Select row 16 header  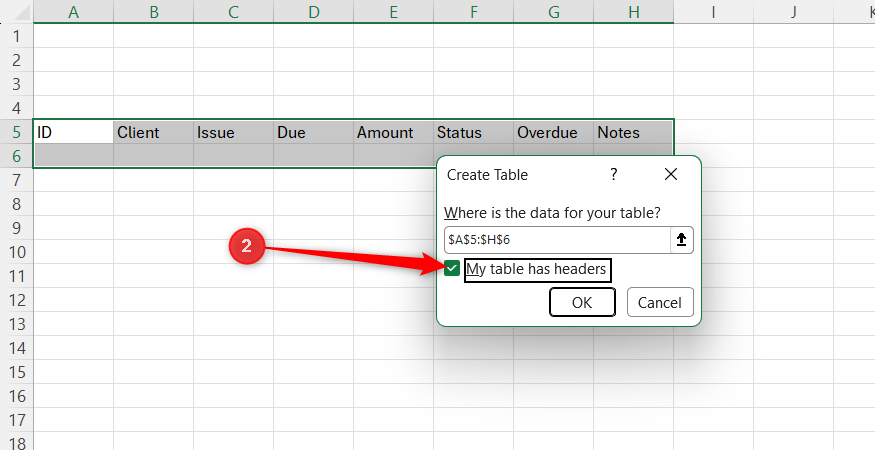pos(16,396)
